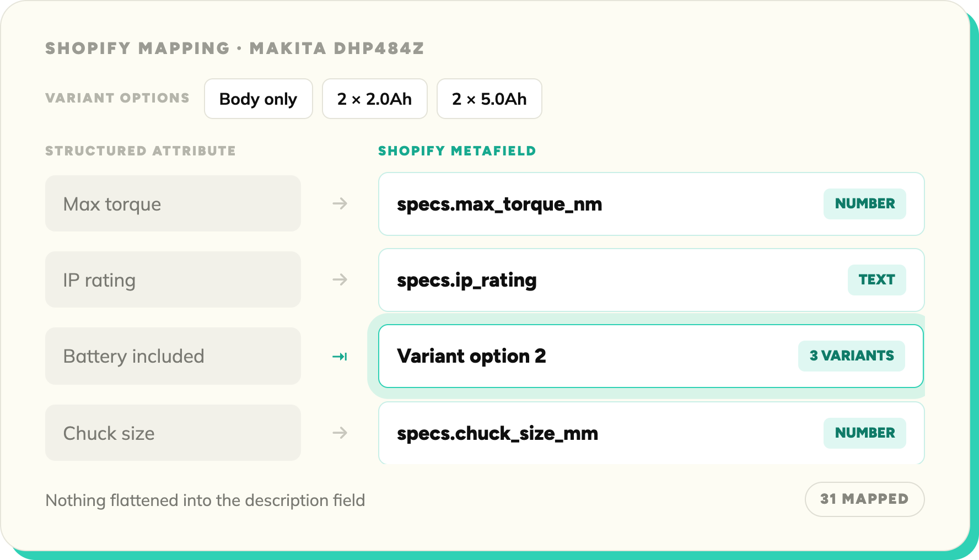979x560 pixels.
Task: Click the Max torque attribute field
Action: coord(173,203)
